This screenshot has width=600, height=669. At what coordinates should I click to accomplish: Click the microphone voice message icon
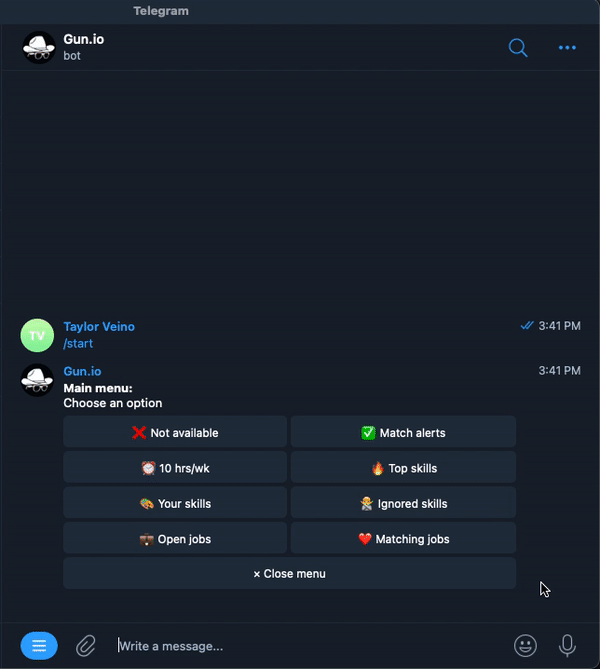tap(567, 645)
